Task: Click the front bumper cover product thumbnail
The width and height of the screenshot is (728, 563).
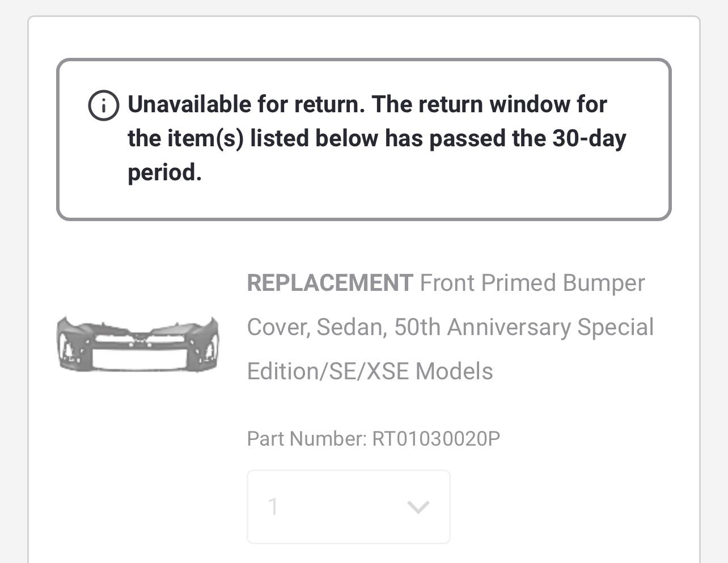Action: pyautogui.click(x=138, y=344)
